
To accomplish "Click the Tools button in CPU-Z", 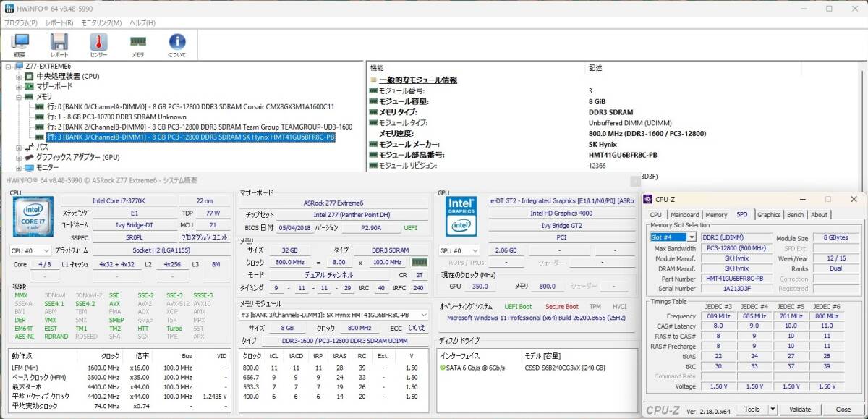I will pyautogui.click(x=752, y=410).
